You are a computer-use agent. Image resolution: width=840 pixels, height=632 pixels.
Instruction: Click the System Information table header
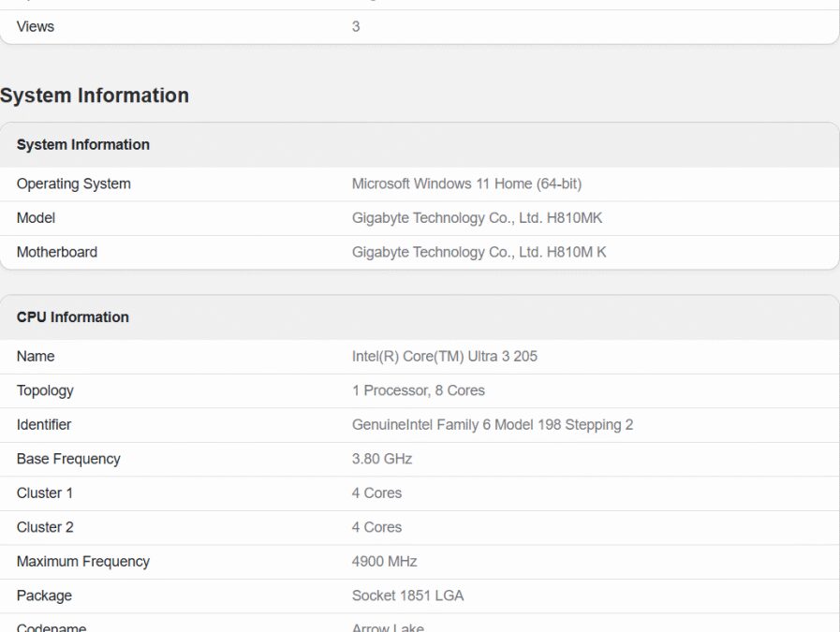point(82,144)
